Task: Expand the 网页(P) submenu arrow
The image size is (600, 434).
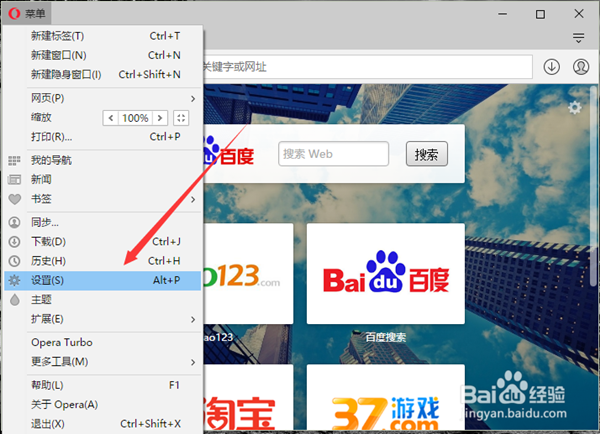Action: click(x=193, y=99)
